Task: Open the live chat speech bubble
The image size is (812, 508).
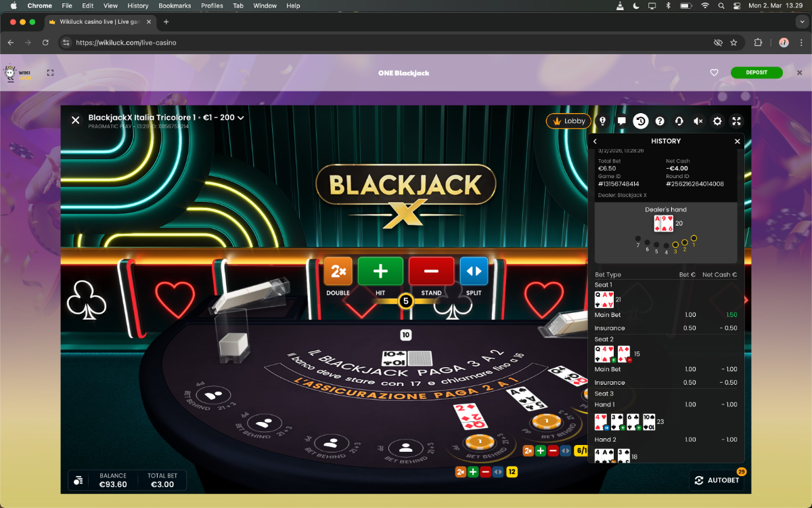Action: 621,121
